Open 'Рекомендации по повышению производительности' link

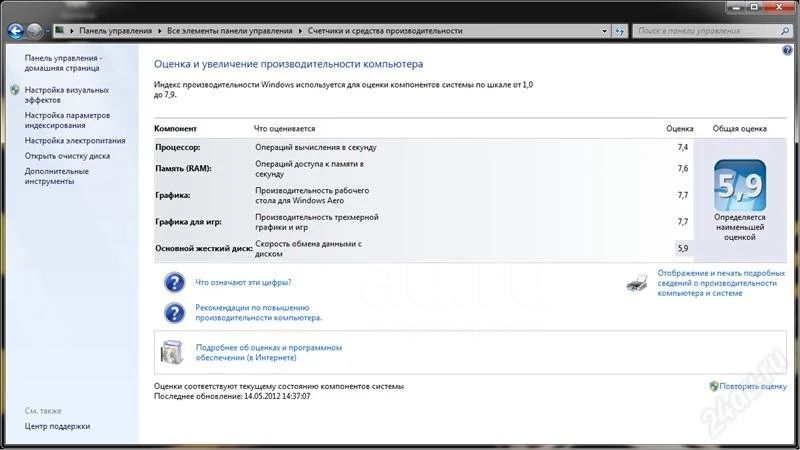click(258, 313)
